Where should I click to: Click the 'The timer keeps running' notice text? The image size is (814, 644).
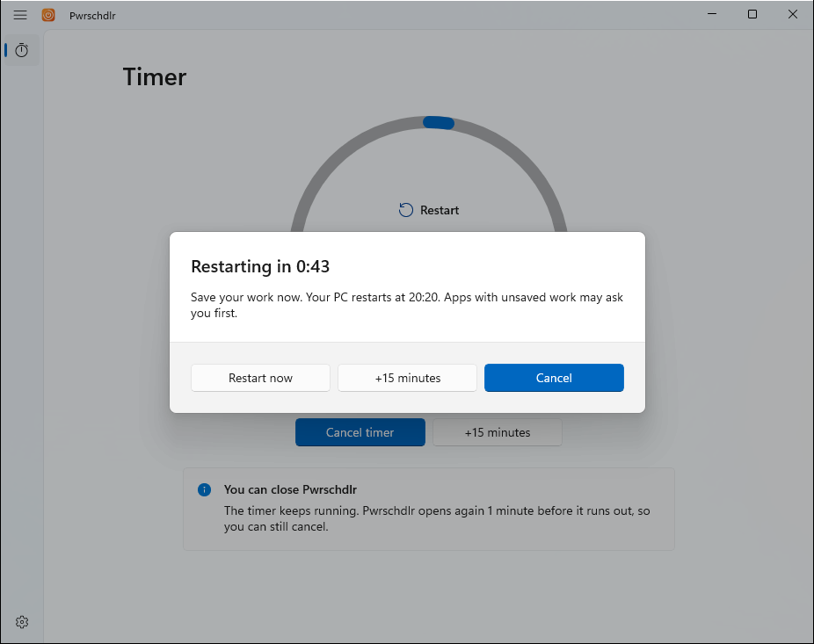point(437,518)
